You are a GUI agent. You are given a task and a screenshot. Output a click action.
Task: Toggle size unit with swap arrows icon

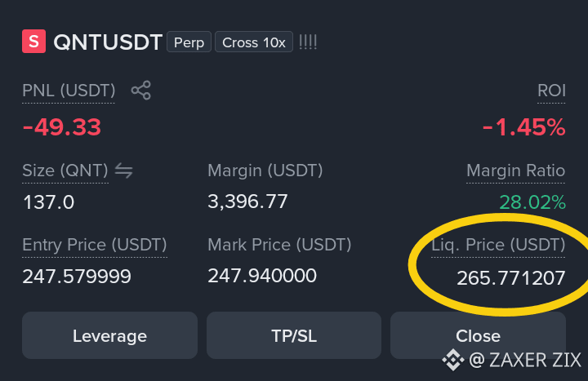[124, 171]
